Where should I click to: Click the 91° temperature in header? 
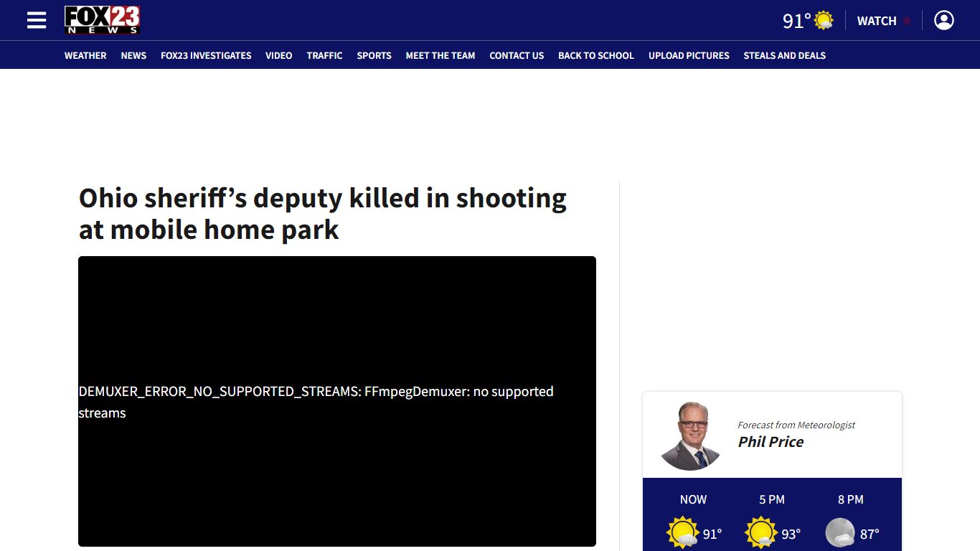pyautogui.click(x=796, y=21)
